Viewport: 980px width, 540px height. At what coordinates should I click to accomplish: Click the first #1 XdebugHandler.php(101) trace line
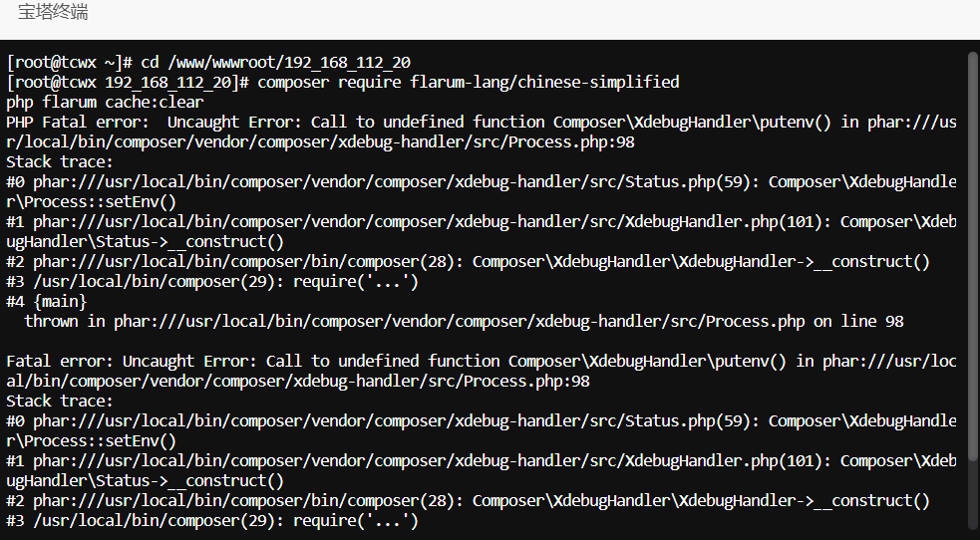(x=482, y=231)
